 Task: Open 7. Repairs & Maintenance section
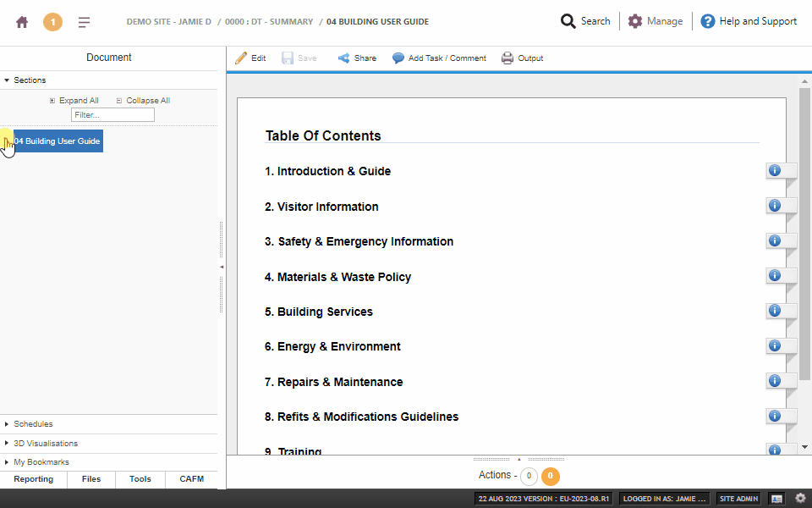(333, 382)
